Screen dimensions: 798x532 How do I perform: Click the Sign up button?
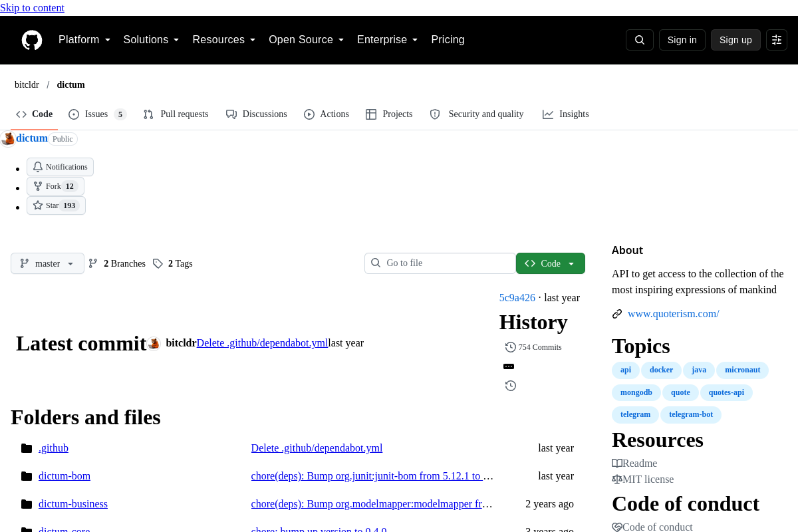735,40
